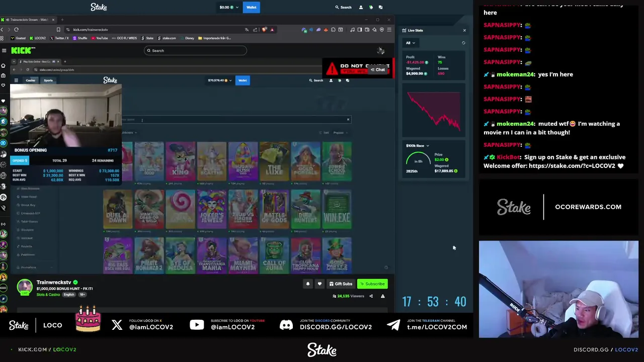The width and height of the screenshot is (644, 362).
Task: Open the YouTube bookmark
Action: click(x=100, y=38)
